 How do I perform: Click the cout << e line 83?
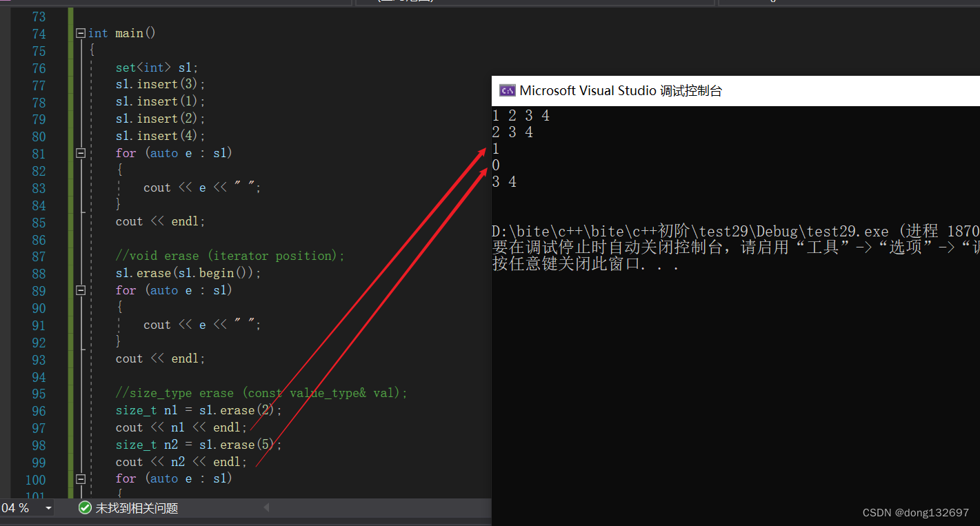(203, 188)
